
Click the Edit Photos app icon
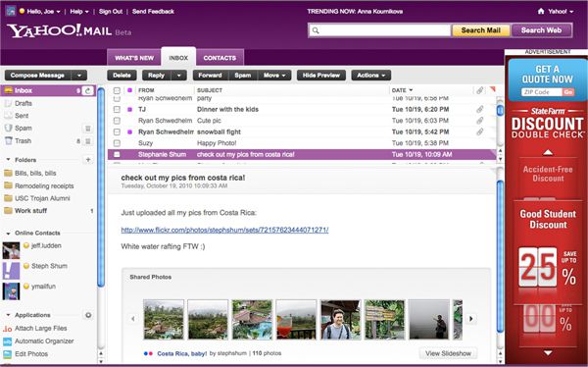[x=7, y=354]
